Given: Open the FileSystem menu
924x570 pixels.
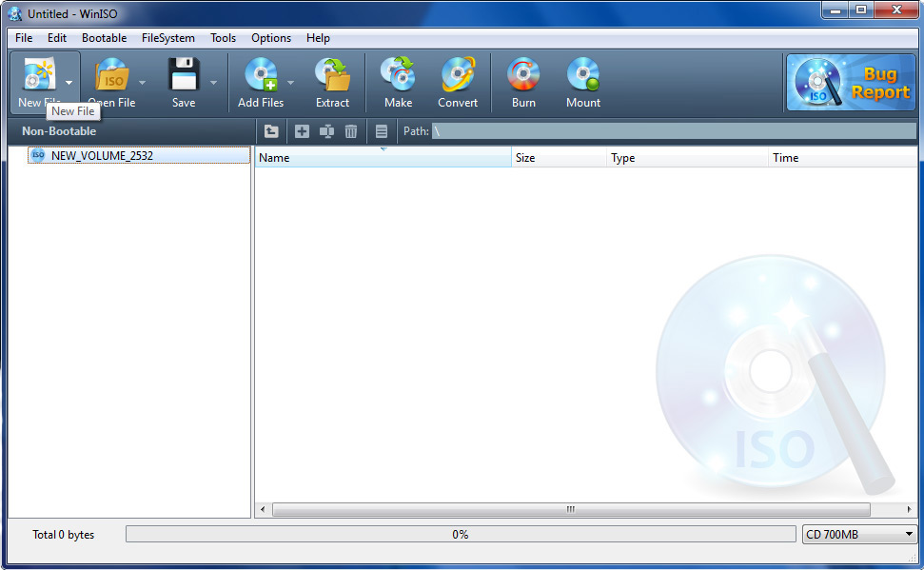Looking at the screenshot, I should coord(167,38).
